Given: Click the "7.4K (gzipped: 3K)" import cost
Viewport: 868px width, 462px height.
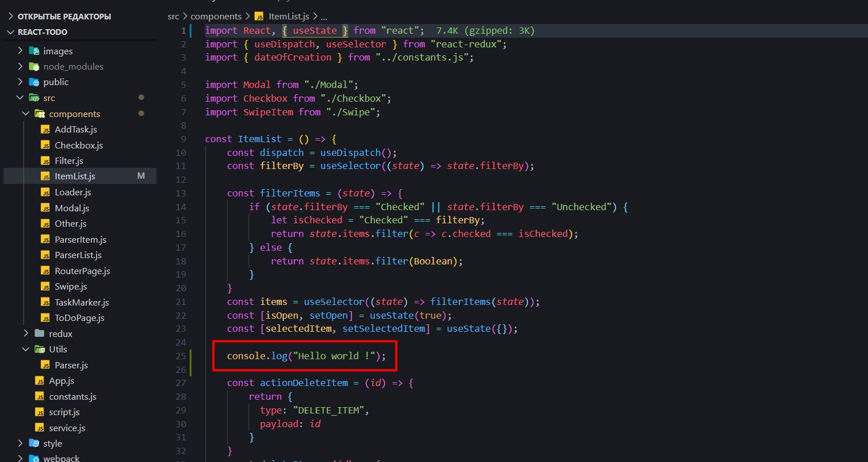Looking at the screenshot, I should tap(485, 30).
